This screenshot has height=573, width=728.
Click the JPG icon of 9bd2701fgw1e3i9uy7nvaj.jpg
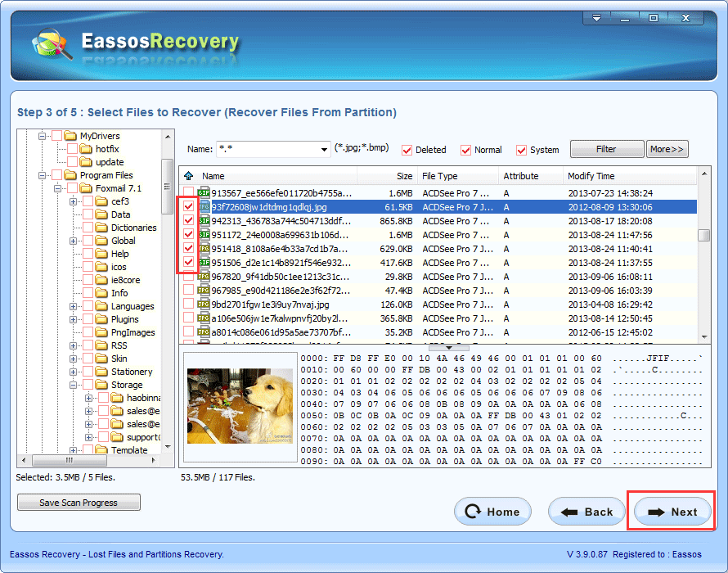pyautogui.click(x=204, y=305)
